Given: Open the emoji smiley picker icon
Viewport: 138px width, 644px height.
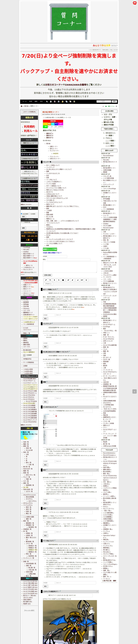Looking at the screenshot, I should 86,280.
